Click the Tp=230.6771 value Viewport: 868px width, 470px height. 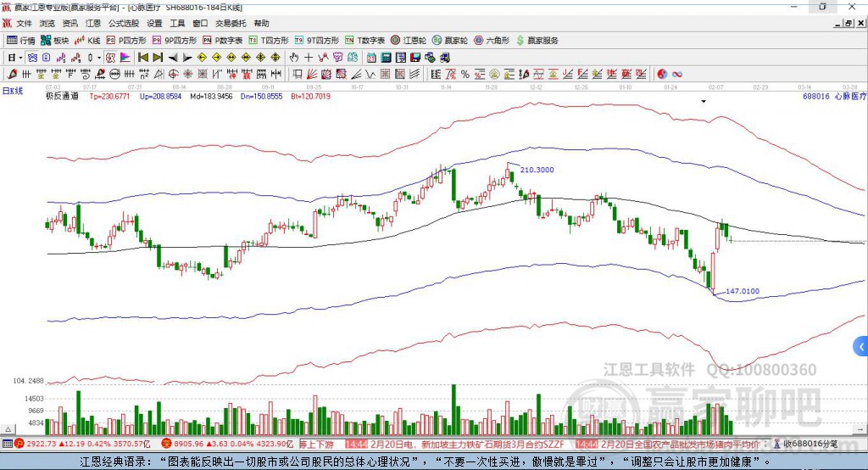pos(109,97)
